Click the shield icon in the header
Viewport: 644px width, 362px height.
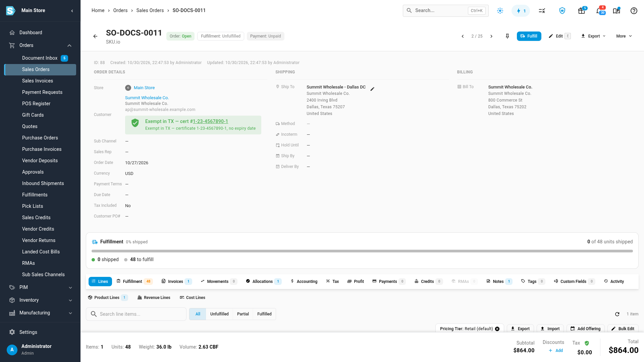pyautogui.click(x=562, y=11)
